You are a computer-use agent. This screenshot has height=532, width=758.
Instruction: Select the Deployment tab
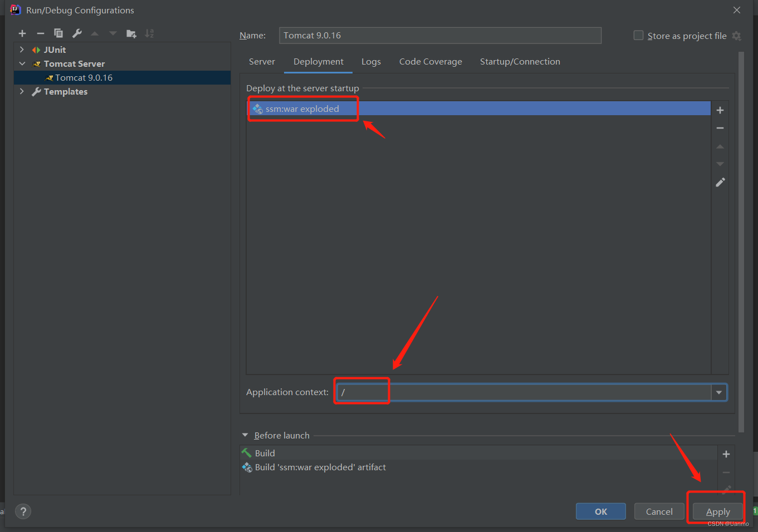click(319, 62)
